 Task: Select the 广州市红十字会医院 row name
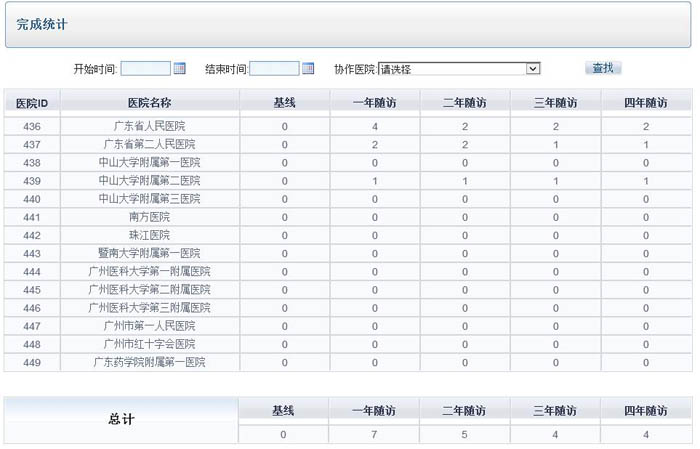[x=150, y=345]
